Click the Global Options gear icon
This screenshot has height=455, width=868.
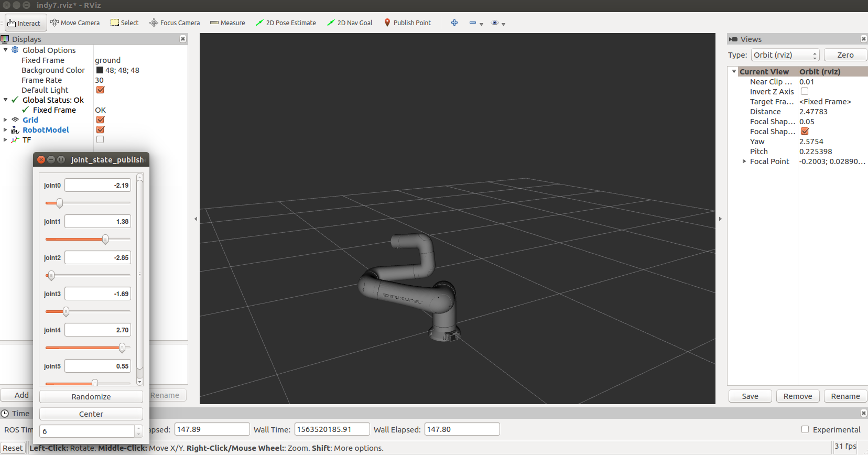click(x=15, y=50)
